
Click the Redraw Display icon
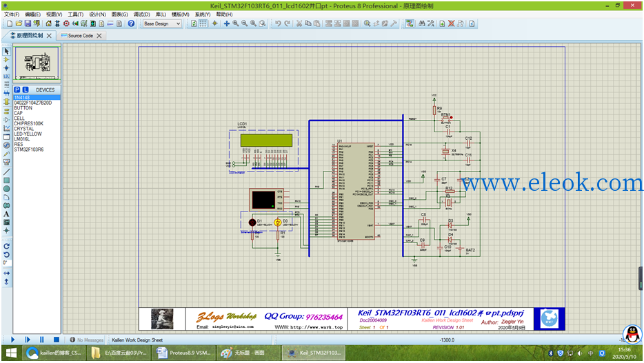tap(194, 23)
